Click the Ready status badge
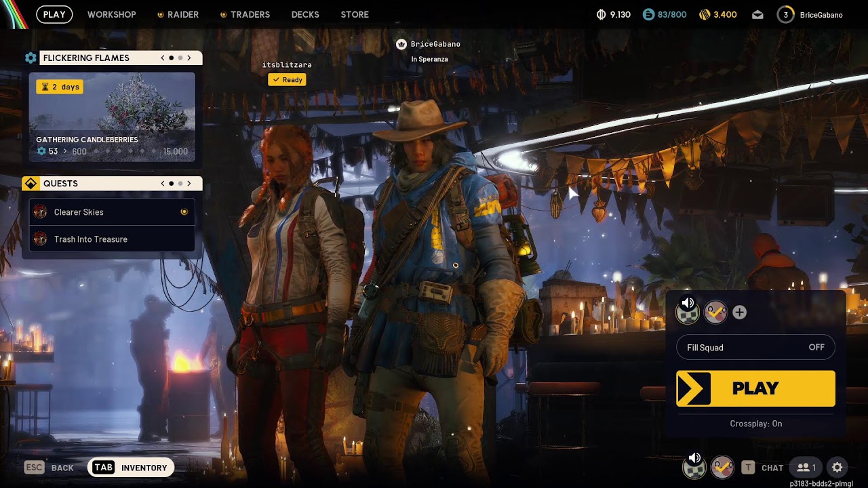 pyautogui.click(x=287, y=80)
